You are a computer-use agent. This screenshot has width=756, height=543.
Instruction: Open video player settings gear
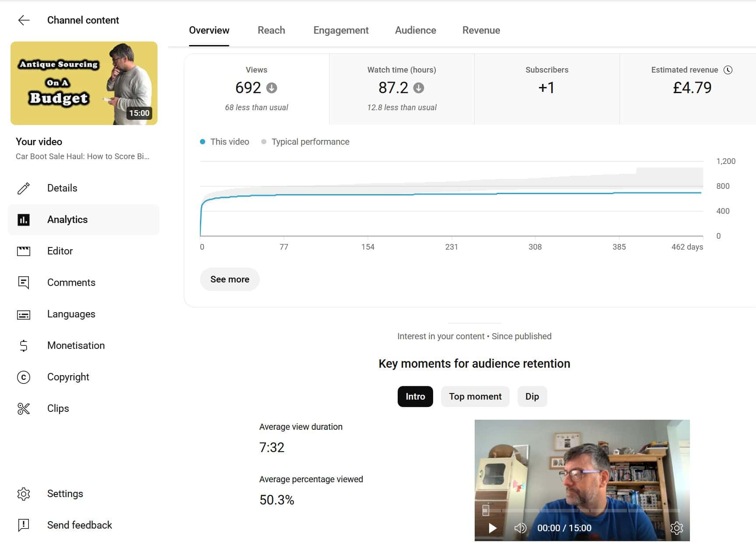click(x=676, y=528)
